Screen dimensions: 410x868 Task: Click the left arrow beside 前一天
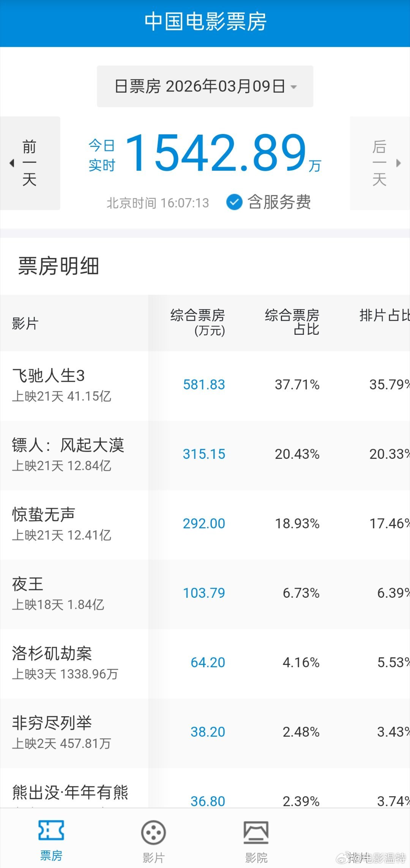pyautogui.click(x=13, y=162)
